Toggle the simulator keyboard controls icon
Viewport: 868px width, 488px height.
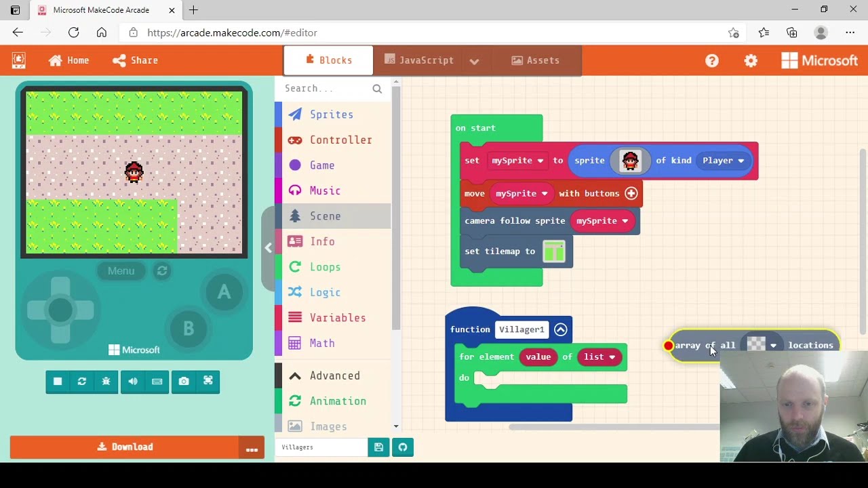click(x=157, y=382)
